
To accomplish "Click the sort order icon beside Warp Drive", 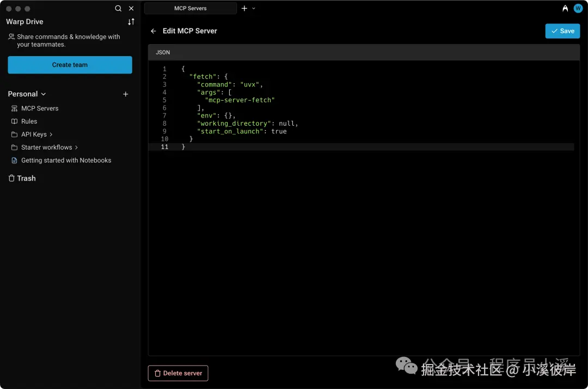I will point(131,22).
